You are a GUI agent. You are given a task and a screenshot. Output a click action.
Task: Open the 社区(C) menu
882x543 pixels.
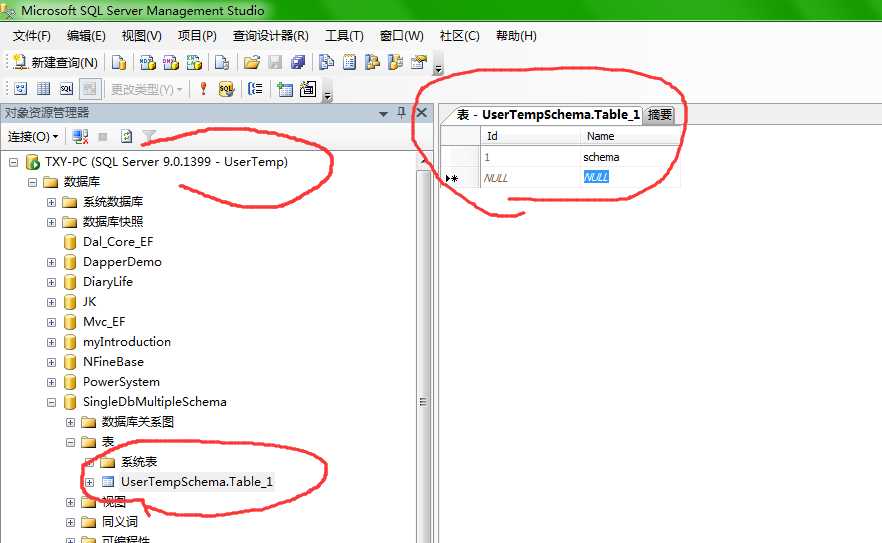460,36
